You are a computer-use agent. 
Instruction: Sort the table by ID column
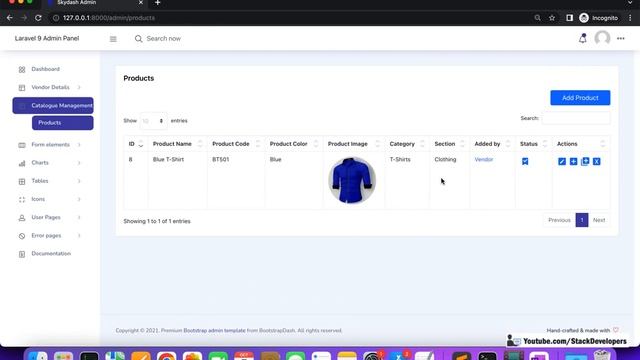pyautogui.click(x=136, y=144)
